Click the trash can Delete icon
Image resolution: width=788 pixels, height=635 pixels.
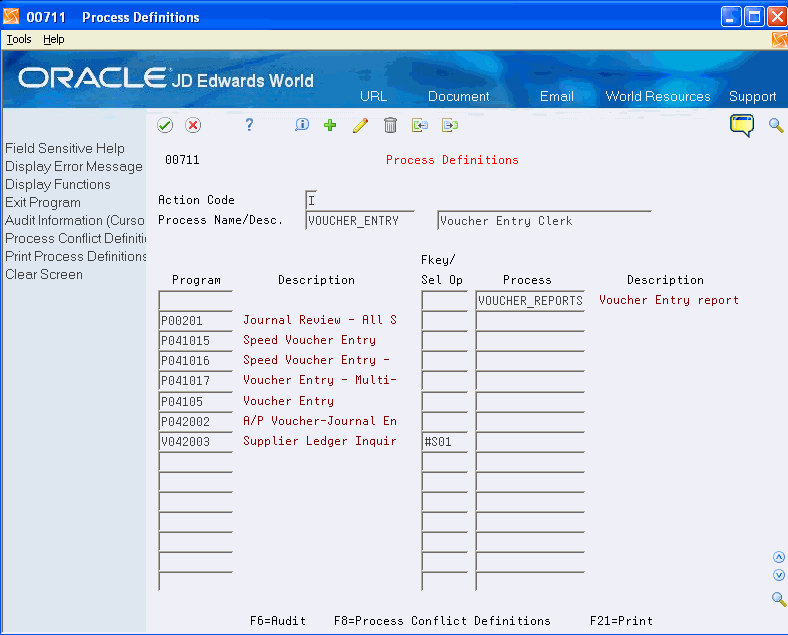click(390, 125)
